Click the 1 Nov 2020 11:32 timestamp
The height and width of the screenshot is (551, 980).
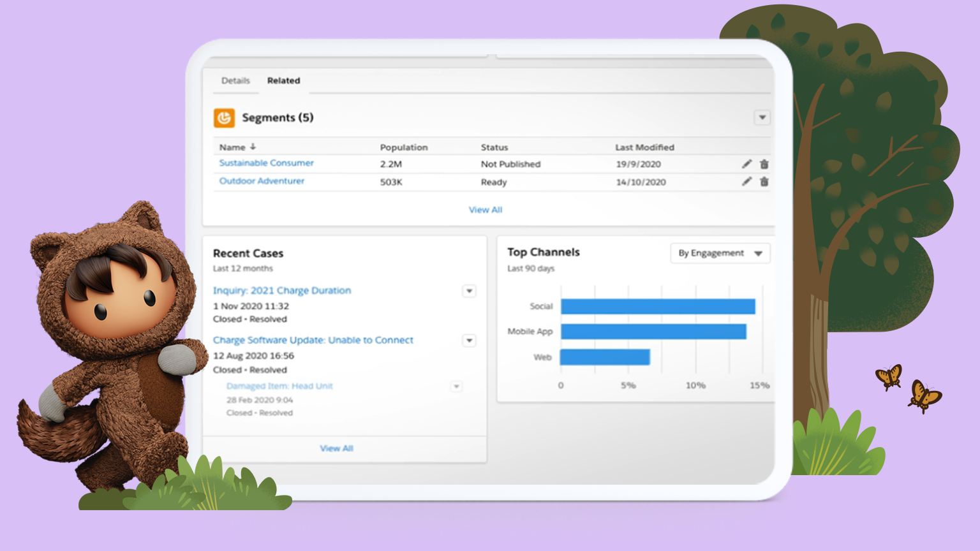(251, 306)
